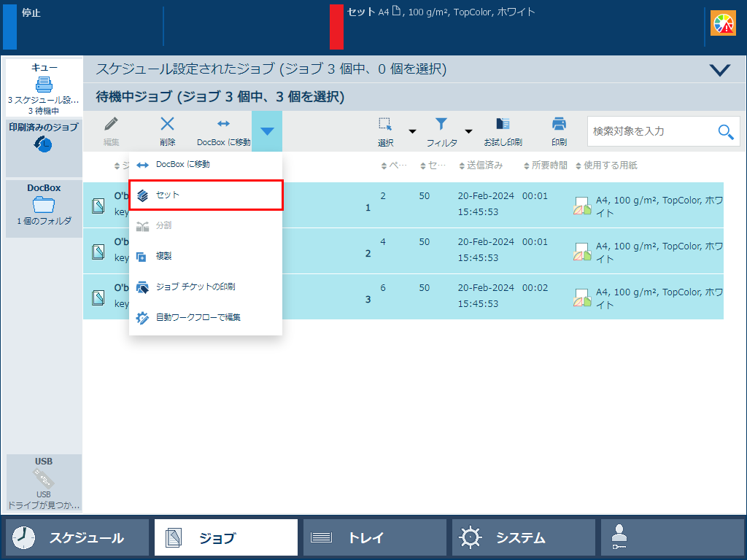747x560 pixels.
Task: Click the Proof print (お試し印刷) icon
Action: tap(503, 124)
